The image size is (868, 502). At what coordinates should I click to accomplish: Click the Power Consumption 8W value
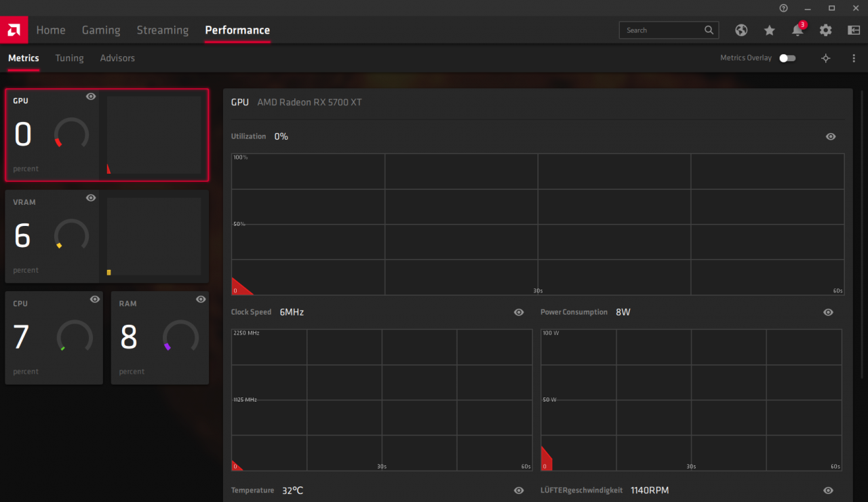(623, 312)
